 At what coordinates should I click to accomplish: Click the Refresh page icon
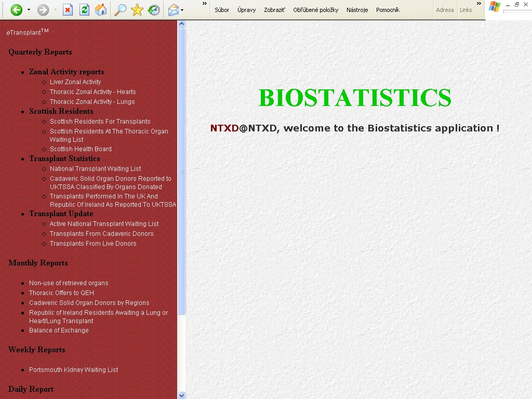click(84, 10)
